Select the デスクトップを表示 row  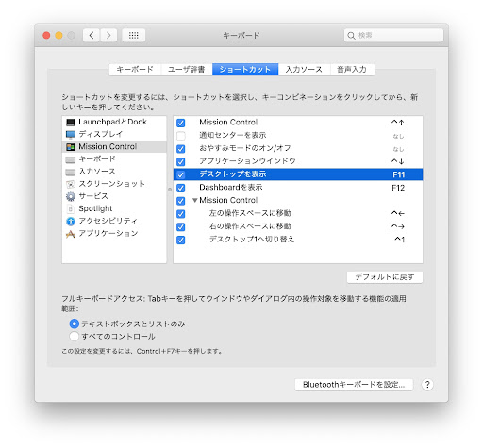298,174
